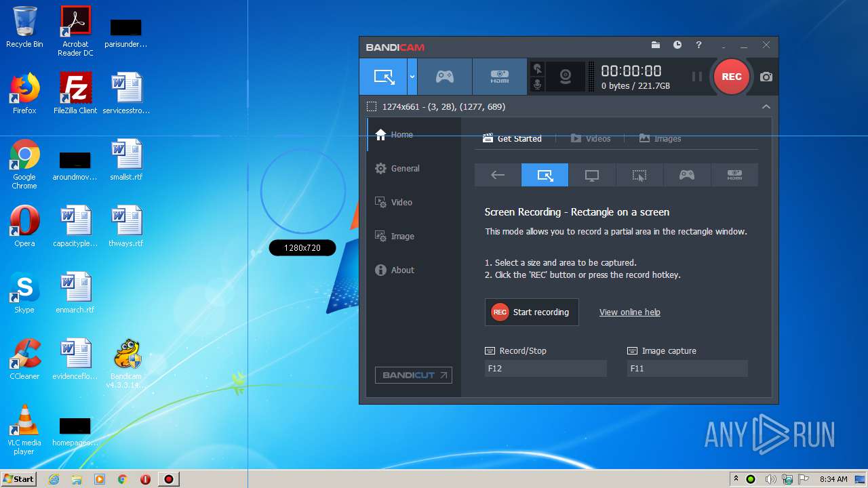868x488 pixels.
Task: Select HDMI recording button in mode row
Action: tap(734, 175)
